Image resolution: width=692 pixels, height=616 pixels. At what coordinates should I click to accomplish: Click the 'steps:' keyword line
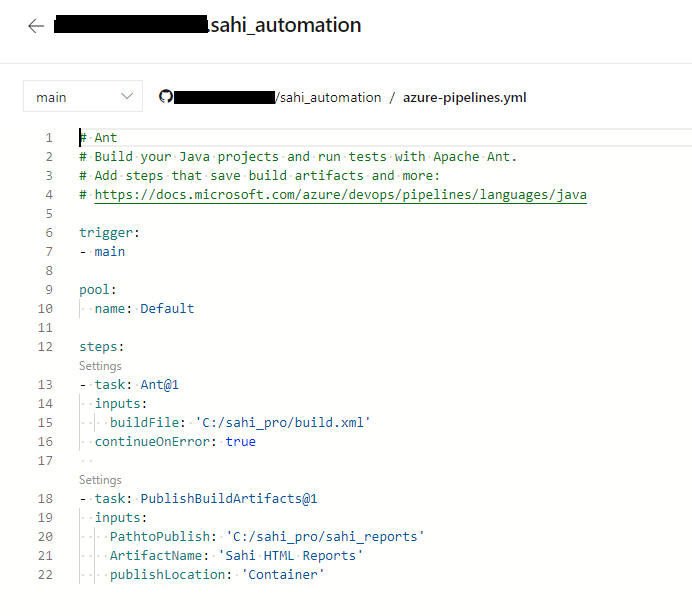coord(101,347)
